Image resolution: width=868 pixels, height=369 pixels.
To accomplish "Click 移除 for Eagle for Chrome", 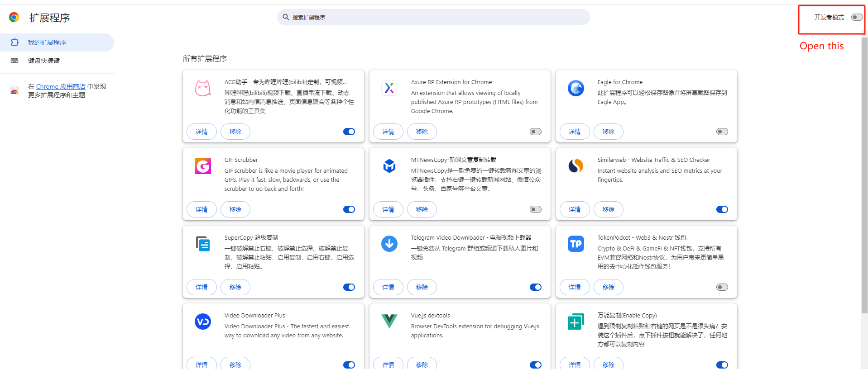I will point(609,132).
